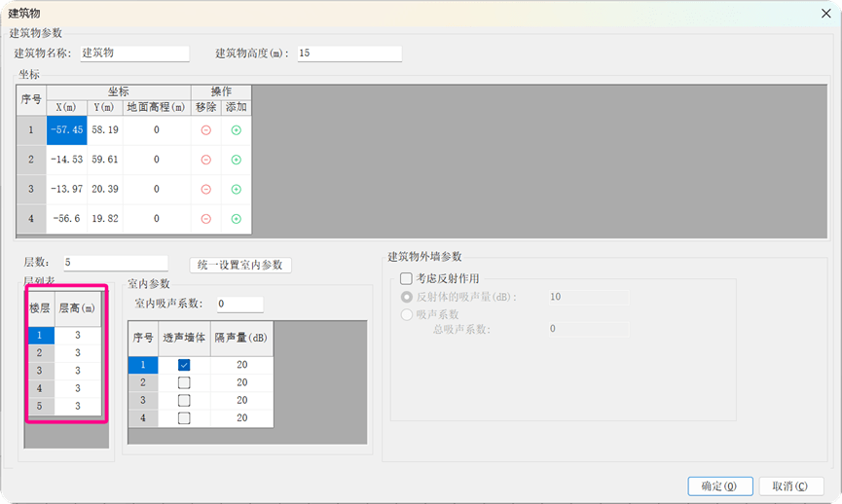Check 透声墙体 checkbox for wall 4
Screen dimensions: 842x504
click(x=184, y=418)
